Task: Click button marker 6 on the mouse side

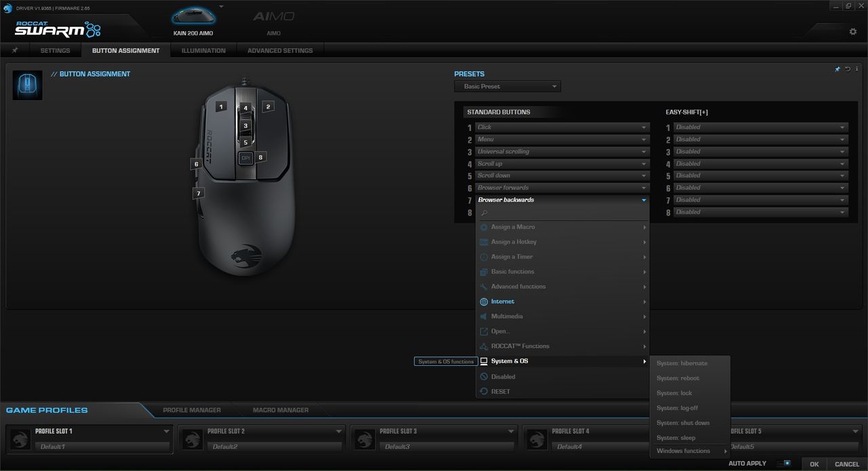Action: coord(196,164)
